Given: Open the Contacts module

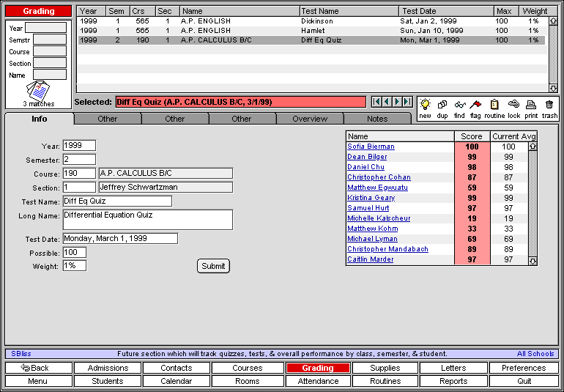Looking at the screenshot, I should coord(177,368).
